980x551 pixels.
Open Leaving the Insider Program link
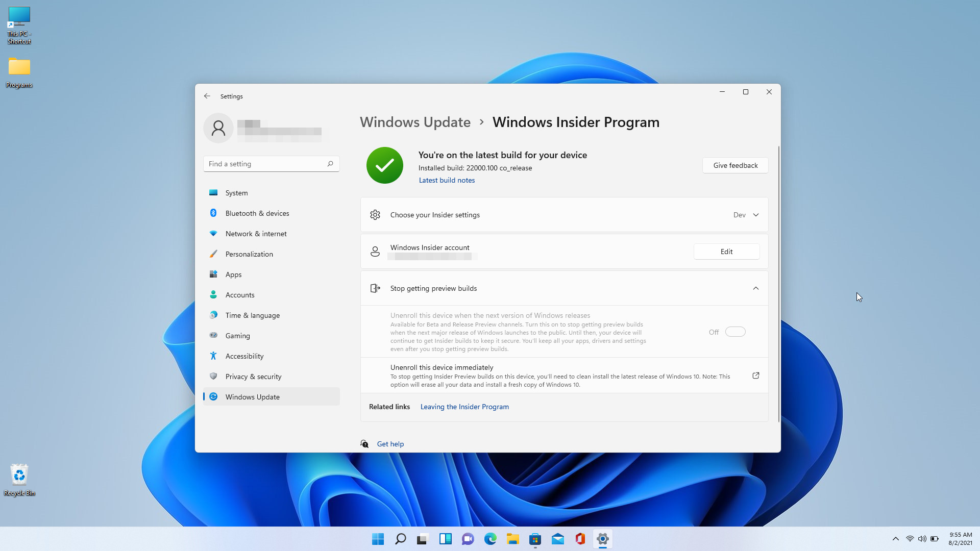pyautogui.click(x=464, y=407)
